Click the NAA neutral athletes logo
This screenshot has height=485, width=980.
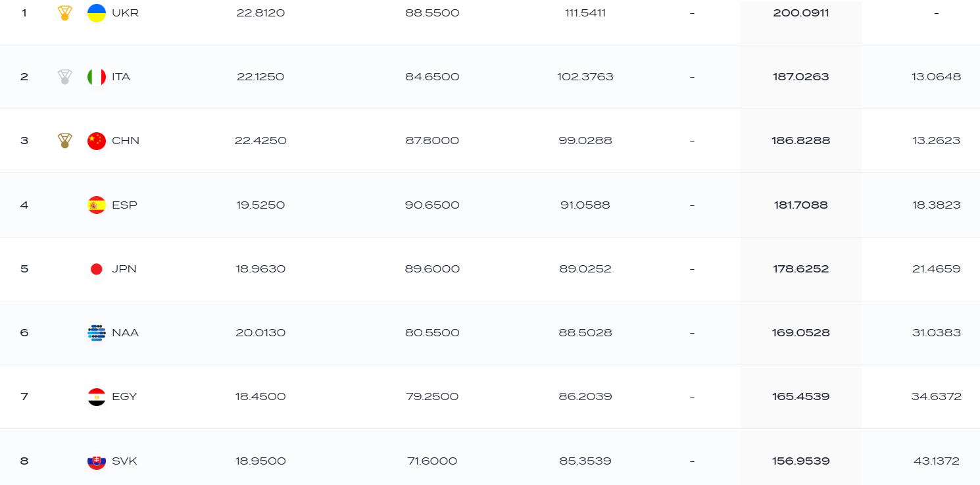[x=97, y=332]
